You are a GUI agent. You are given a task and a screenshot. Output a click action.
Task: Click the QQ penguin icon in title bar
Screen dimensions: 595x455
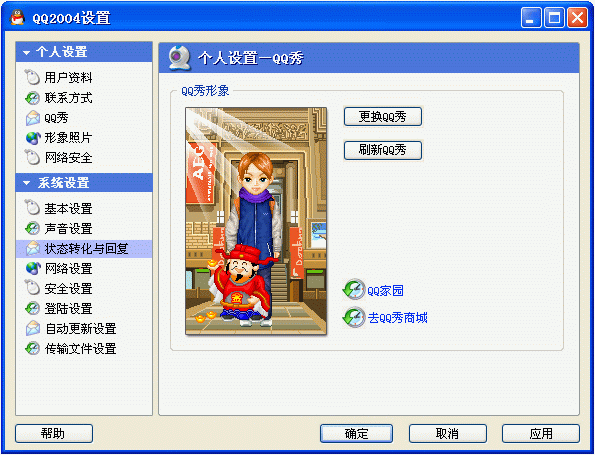click(x=17, y=17)
